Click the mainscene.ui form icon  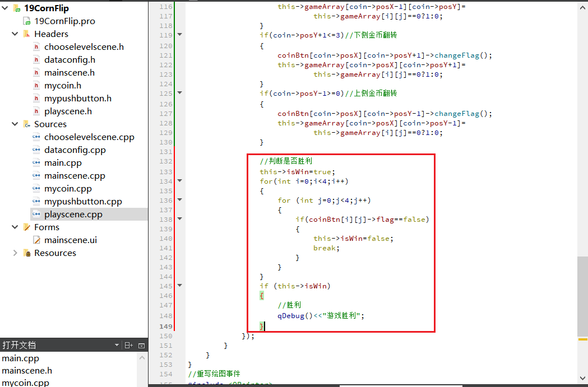(36, 240)
